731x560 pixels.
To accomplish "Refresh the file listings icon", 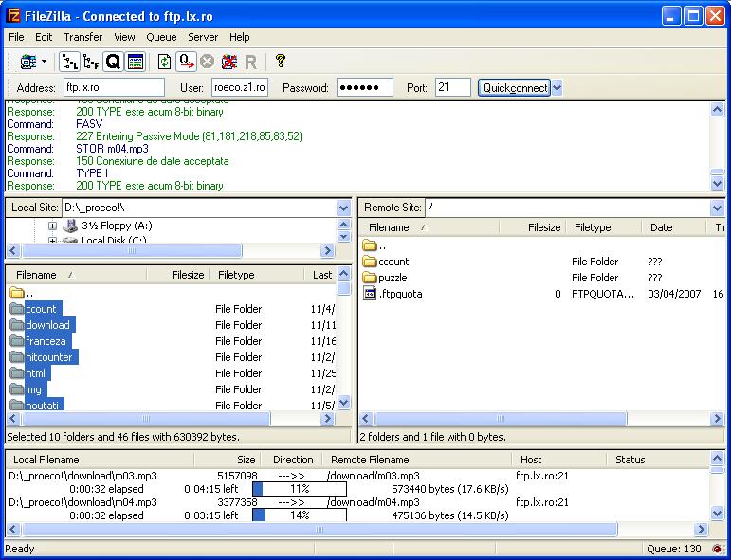I will coord(164,62).
